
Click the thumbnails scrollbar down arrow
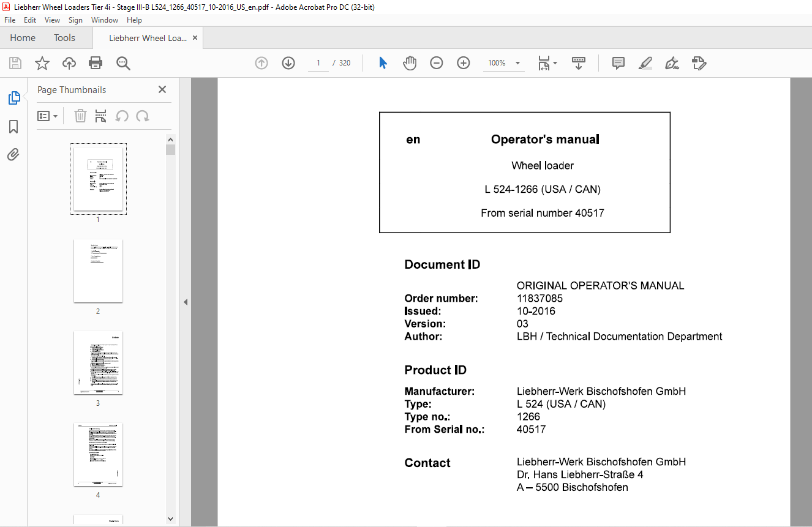(x=170, y=518)
